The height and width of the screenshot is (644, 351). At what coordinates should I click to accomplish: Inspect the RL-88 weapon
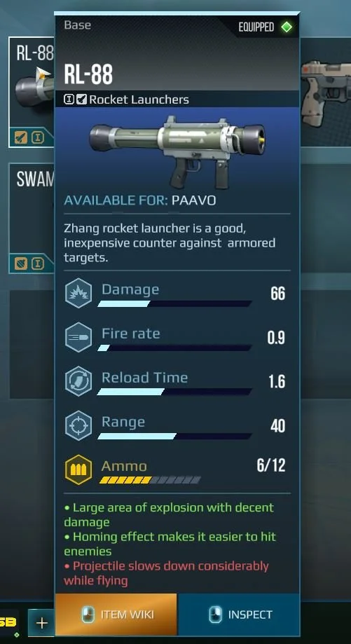[x=238, y=615]
